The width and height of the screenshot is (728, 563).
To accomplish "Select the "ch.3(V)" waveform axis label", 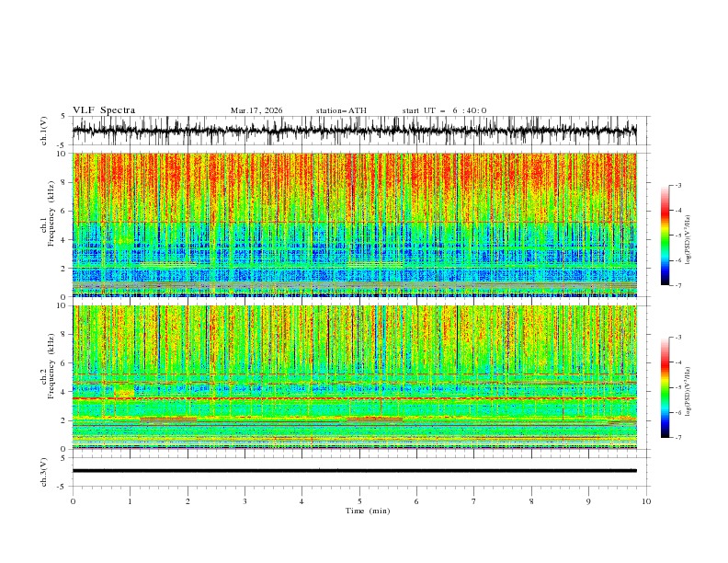I will coord(44,472).
